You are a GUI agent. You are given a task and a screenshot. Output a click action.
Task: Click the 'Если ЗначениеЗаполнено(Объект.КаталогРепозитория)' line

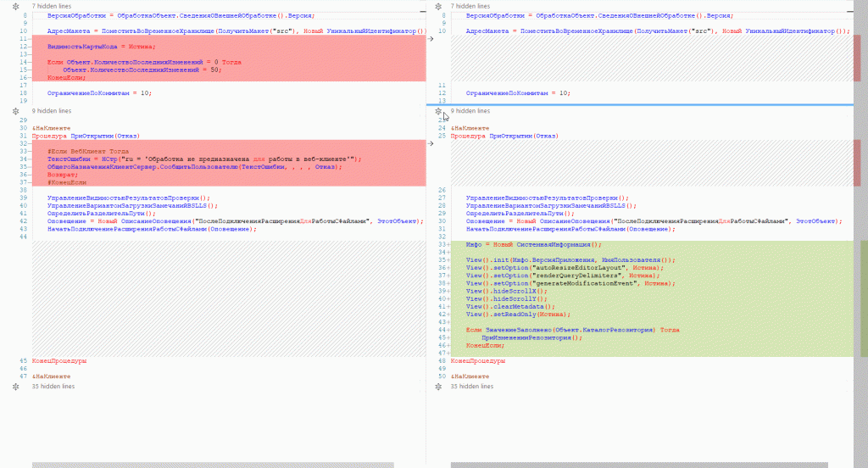tap(572, 330)
